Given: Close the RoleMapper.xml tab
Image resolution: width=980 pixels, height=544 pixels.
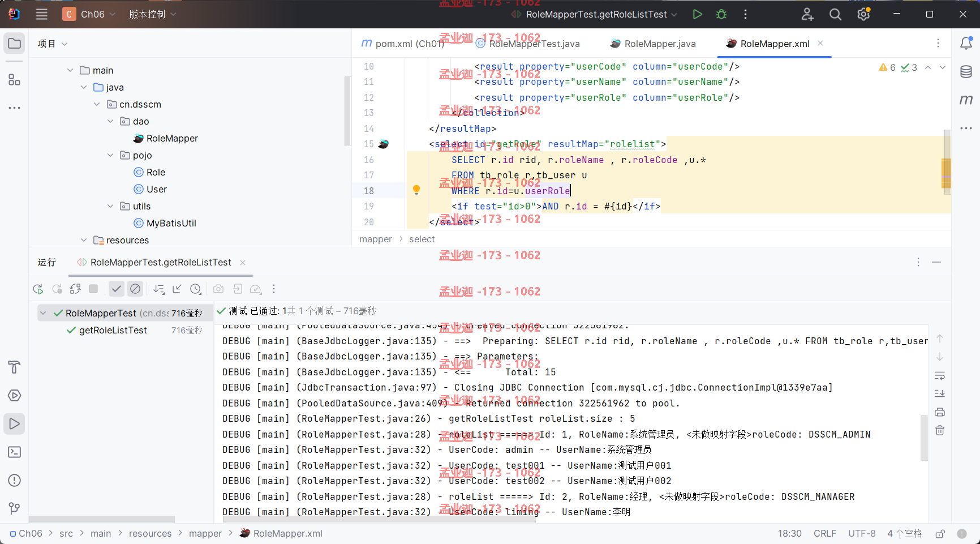Looking at the screenshot, I should [820, 43].
